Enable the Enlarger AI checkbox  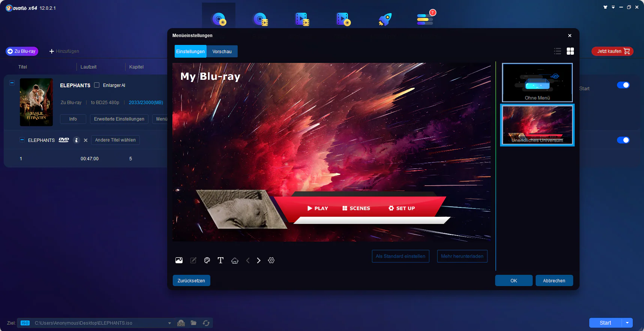click(x=97, y=85)
